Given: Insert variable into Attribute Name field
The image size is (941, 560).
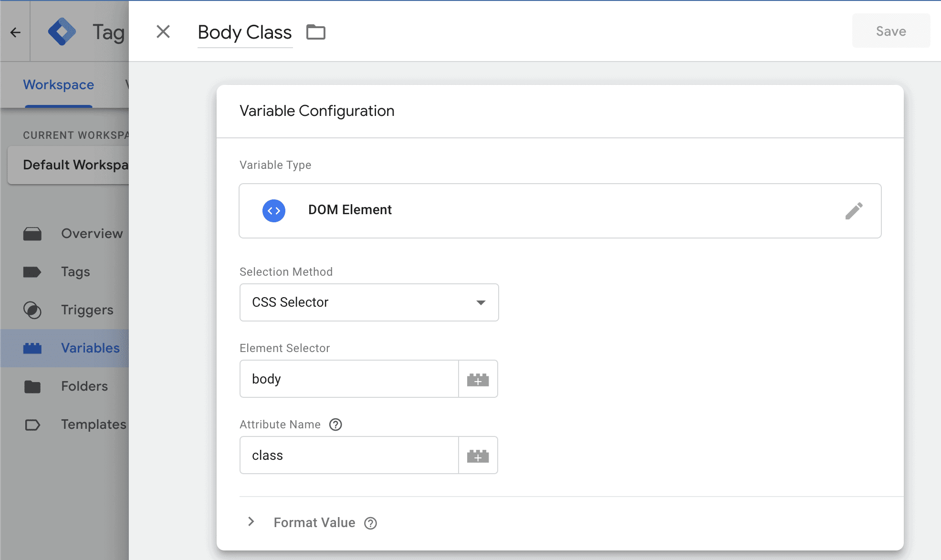Looking at the screenshot, I should click(x=478, y=456).
